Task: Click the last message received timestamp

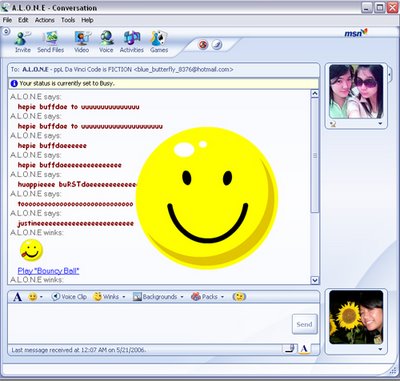Action: 79,350
